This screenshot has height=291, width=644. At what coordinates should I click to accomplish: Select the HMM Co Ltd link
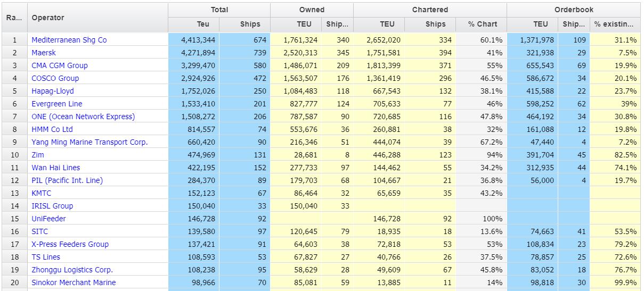(x=52, y=129)
